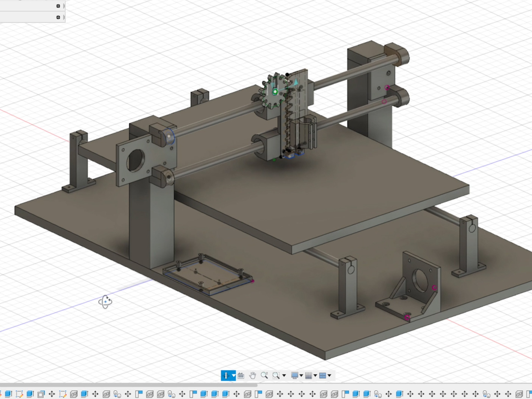Image resolution: width=532 pixels, height=399 pixels.
Task: Select the first sketch feature in timeline
Action: (x=19, y=394)
